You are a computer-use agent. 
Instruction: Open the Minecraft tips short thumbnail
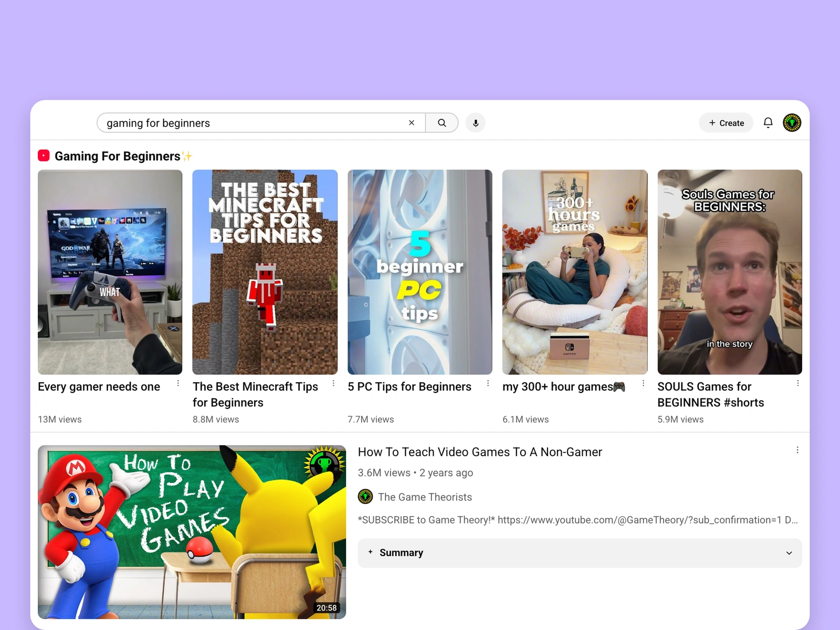[265, 272]
